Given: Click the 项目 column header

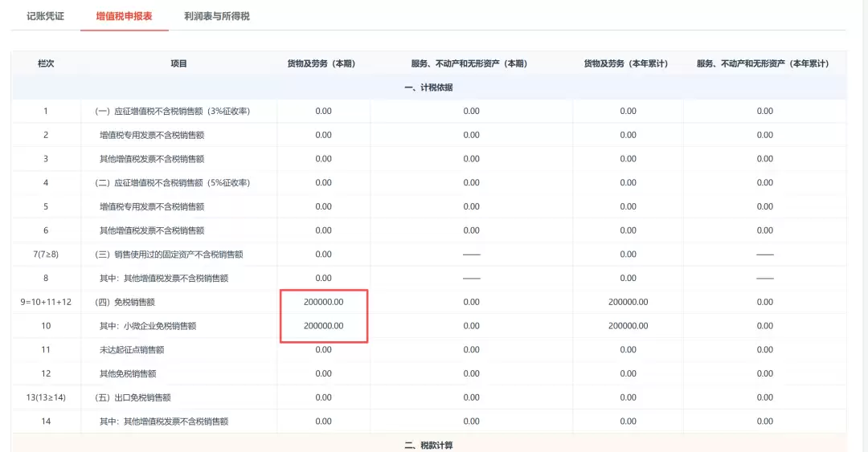Looking at the screenshot, I should tap(178, 63).
